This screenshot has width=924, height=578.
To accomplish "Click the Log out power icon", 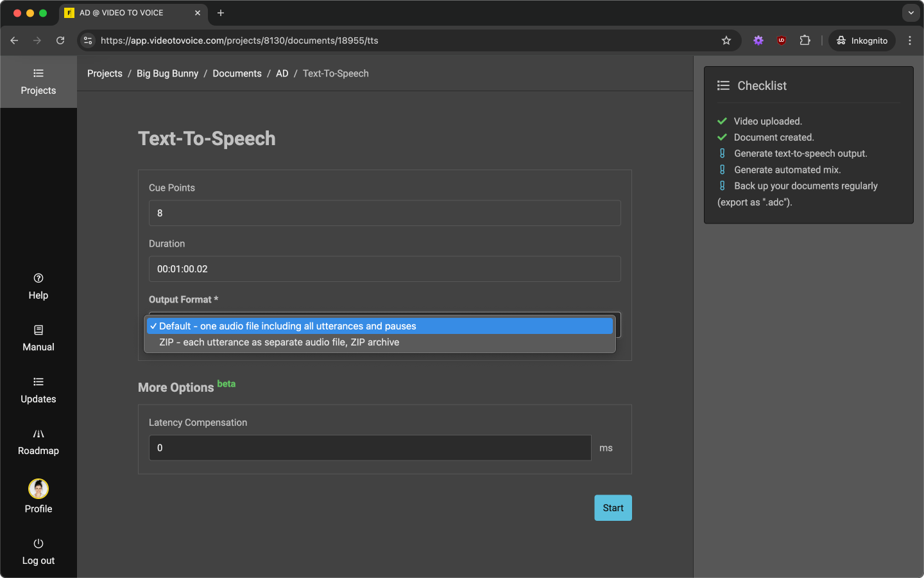I will click(38, 543).
